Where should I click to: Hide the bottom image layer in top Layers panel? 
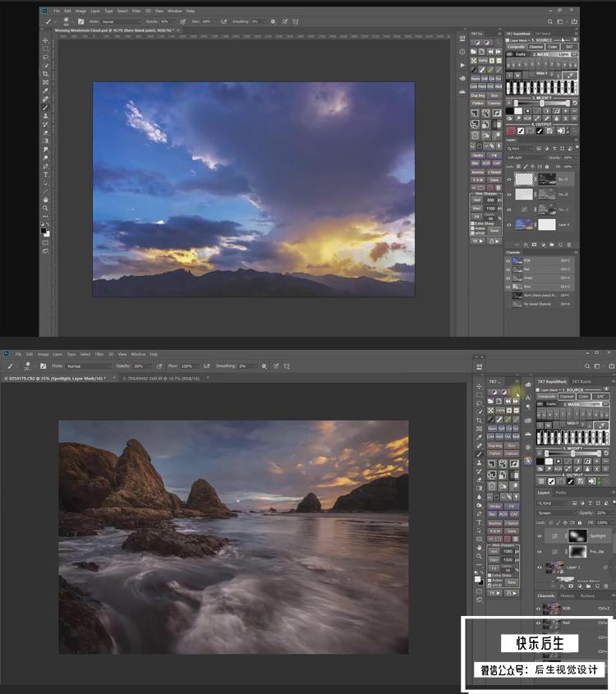tap(509, 225)
